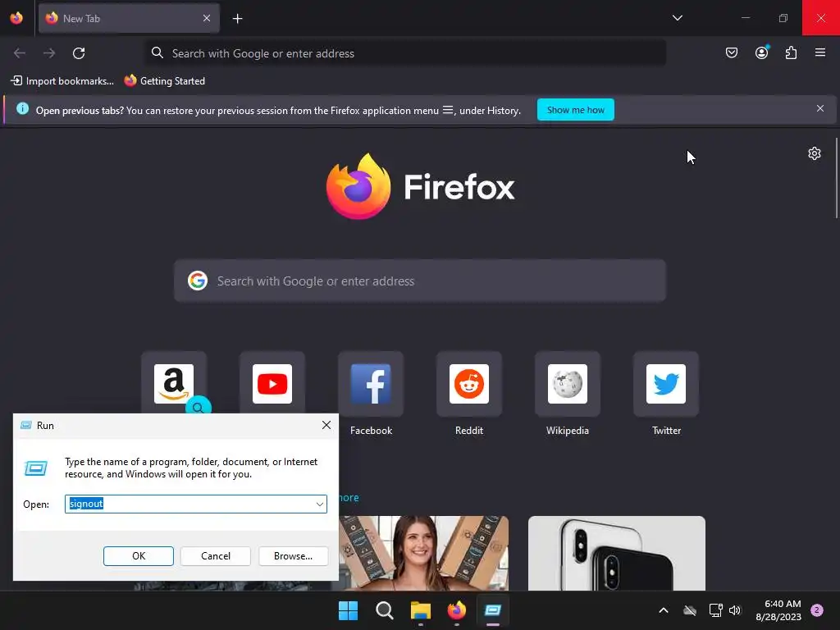
Task: Open the clock showing 6:40 AM
Action: click(778, 610)
